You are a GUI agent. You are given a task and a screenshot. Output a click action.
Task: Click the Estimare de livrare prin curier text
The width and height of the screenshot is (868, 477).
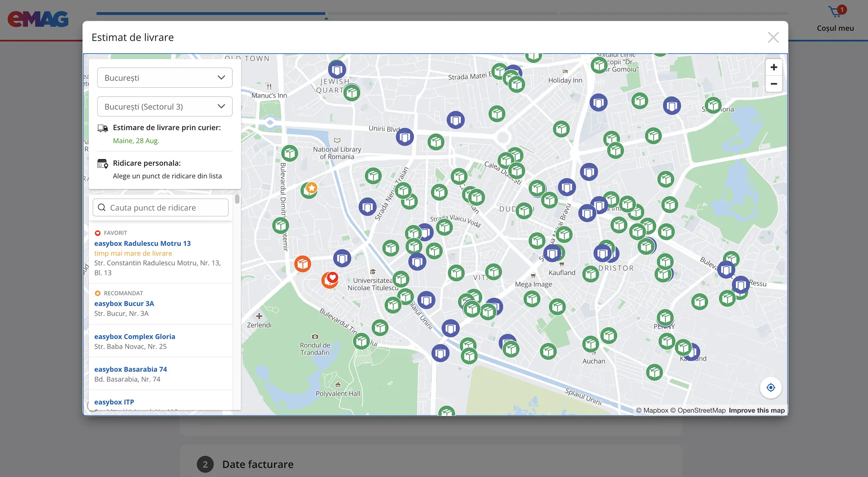(x=167, y=127)
